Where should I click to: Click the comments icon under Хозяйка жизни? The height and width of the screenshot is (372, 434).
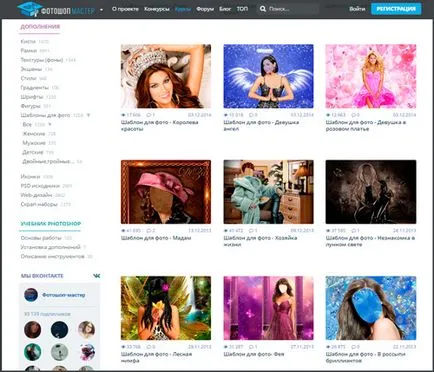click(251, 231)
